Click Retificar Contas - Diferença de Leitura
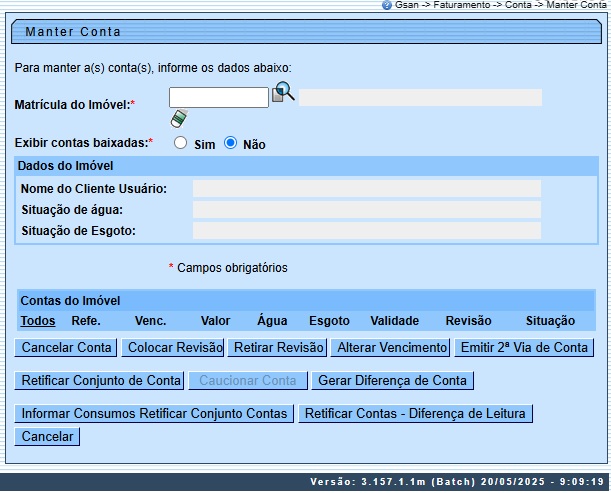611x493 pixels. coord(415,414)
